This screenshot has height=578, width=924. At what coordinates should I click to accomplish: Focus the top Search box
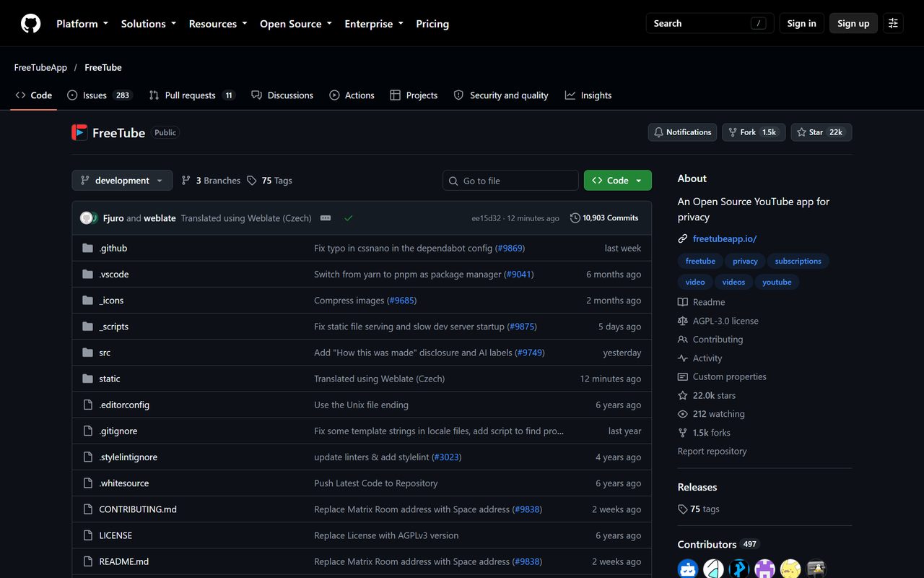click(x=710, y=23)
